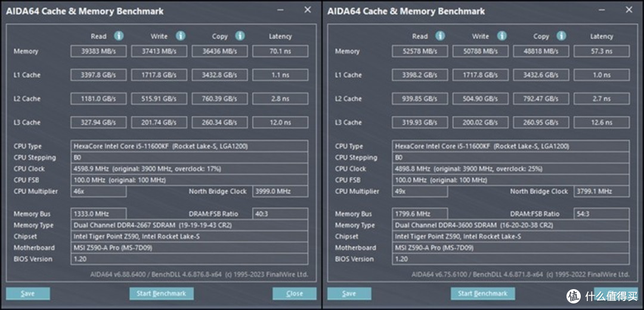This screenshot has height=310, width=644.
Task: Select memory copy value 48818 MB/s
Action: [541, 51]
